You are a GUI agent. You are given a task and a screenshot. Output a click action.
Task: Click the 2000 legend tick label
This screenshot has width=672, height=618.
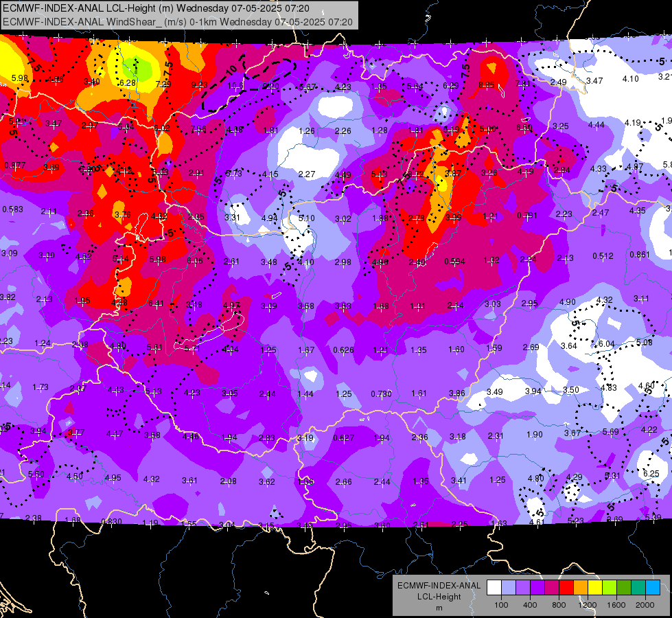(645, 605)
